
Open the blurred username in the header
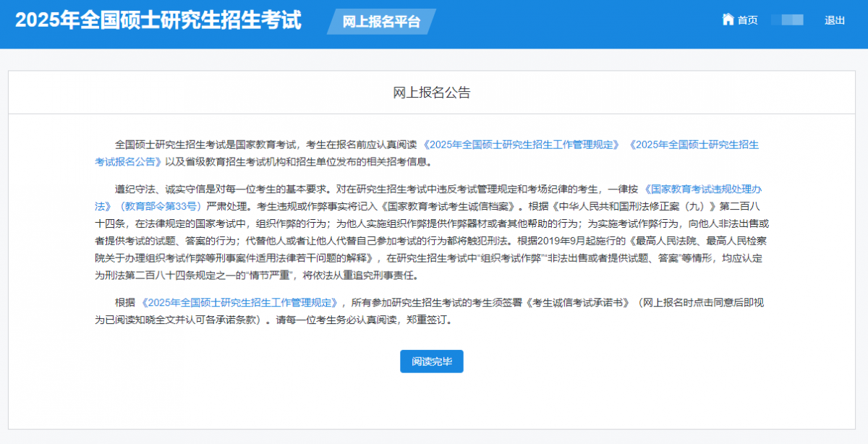point(787,20)
